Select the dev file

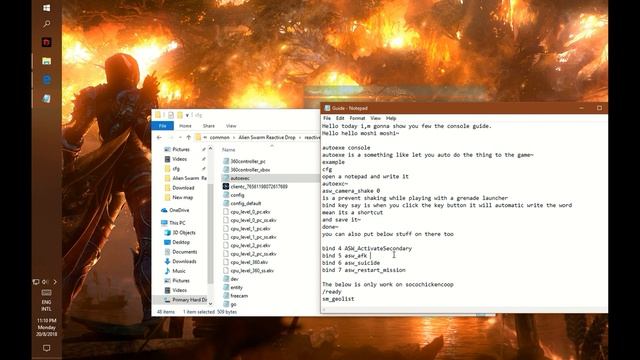(x=234, y=279)
